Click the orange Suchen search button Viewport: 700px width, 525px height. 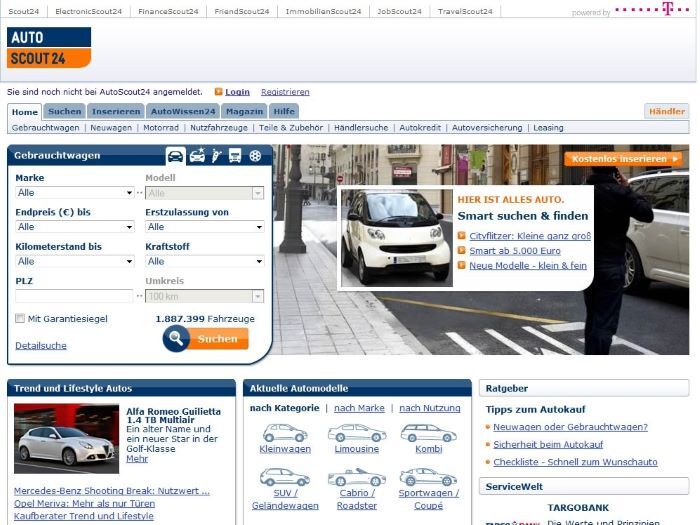pos(205,338)
